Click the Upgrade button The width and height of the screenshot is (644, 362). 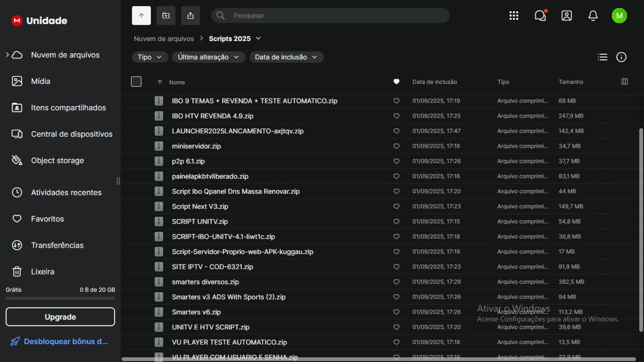point(60,317)
